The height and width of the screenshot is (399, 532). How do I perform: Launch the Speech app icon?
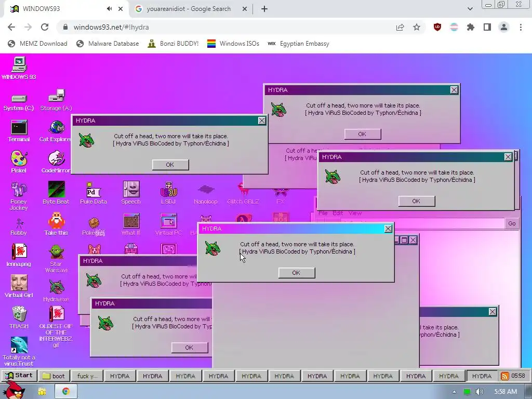point(131,193)
